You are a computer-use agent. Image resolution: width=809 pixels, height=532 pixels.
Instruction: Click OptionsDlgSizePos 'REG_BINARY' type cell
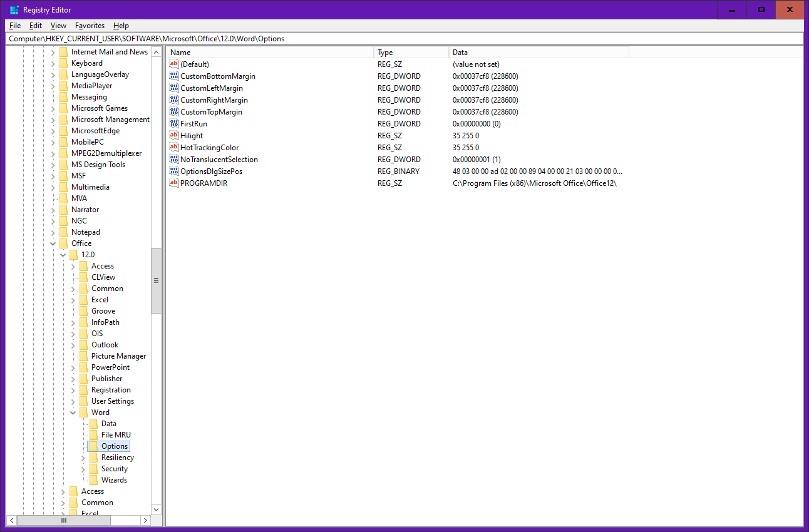point(399,171)
